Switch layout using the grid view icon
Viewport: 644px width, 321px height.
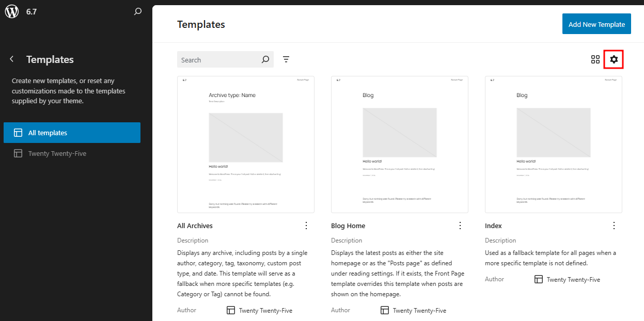pos(595,59)
